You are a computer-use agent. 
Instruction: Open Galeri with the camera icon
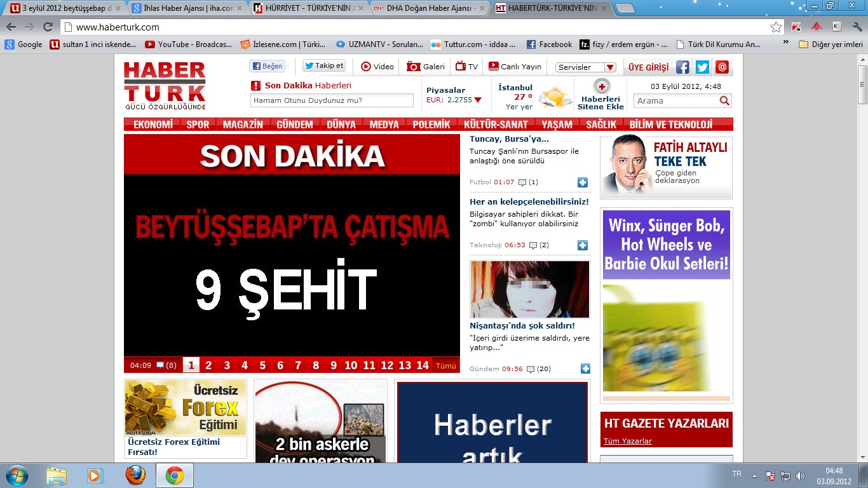tap(414, 66)
